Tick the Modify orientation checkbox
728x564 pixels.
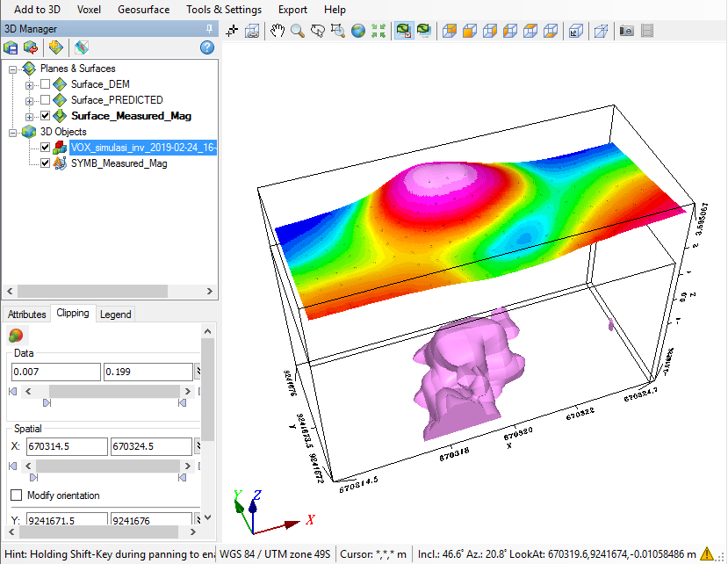(16, 495)
